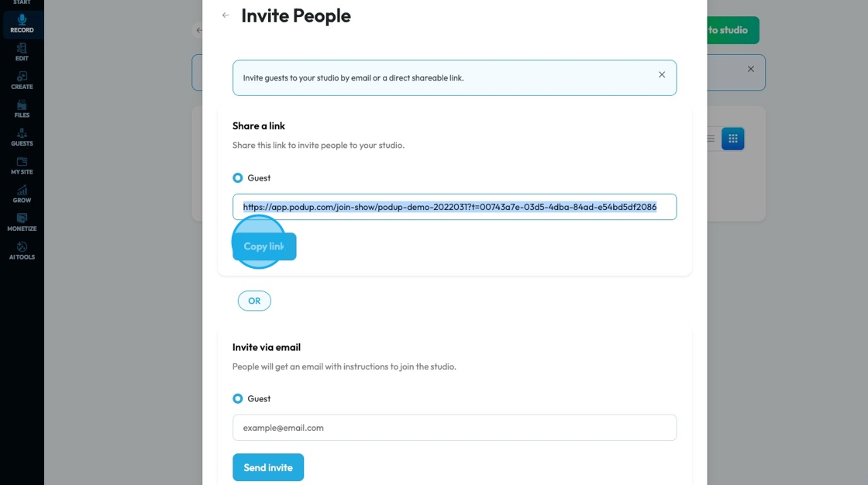This screenshot has width=868, height=485.
Task: Dismiss the invite guests info banner
Action: point(662,75)
